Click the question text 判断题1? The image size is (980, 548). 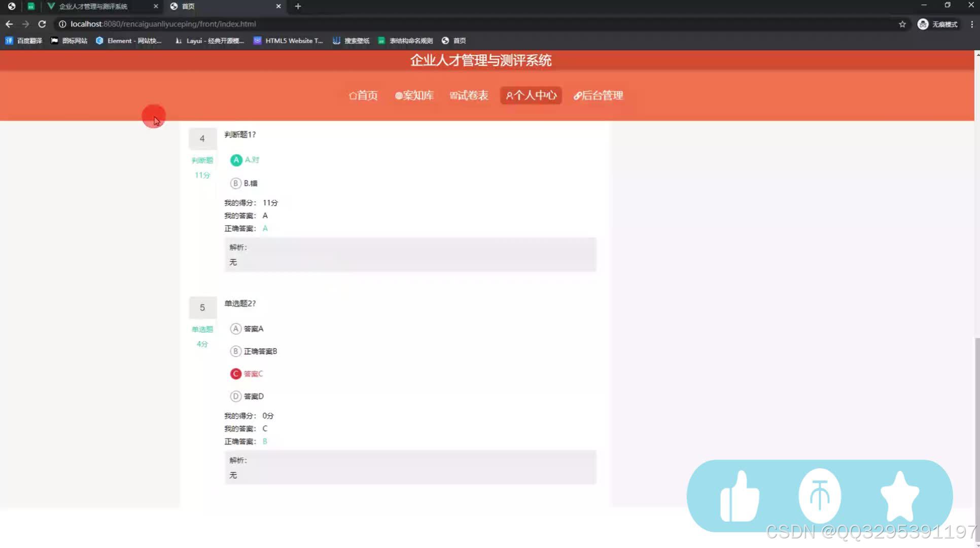240,134
